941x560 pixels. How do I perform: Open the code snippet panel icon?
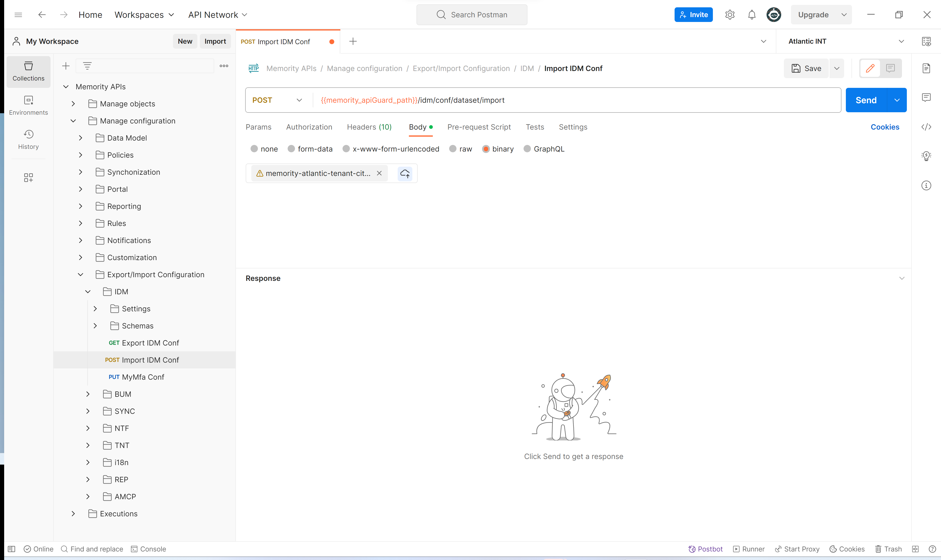point(926,127)
